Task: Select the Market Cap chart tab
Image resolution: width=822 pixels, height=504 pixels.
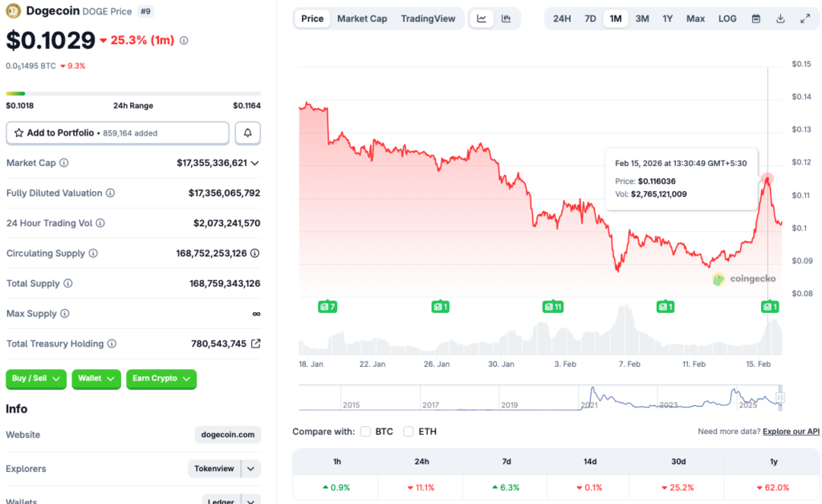Action: (x=362, y=18)
